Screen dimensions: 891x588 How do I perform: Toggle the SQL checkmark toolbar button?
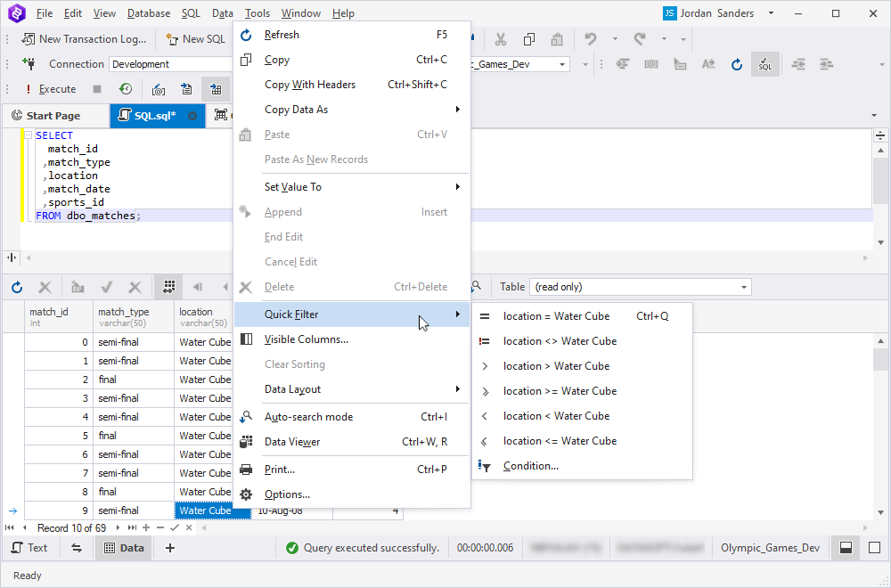764,64
